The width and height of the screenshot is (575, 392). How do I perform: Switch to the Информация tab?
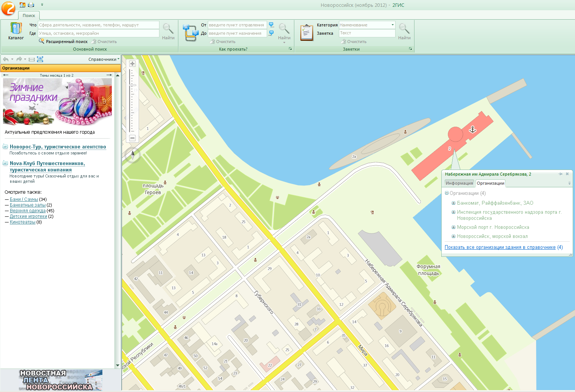coord(459,183)
